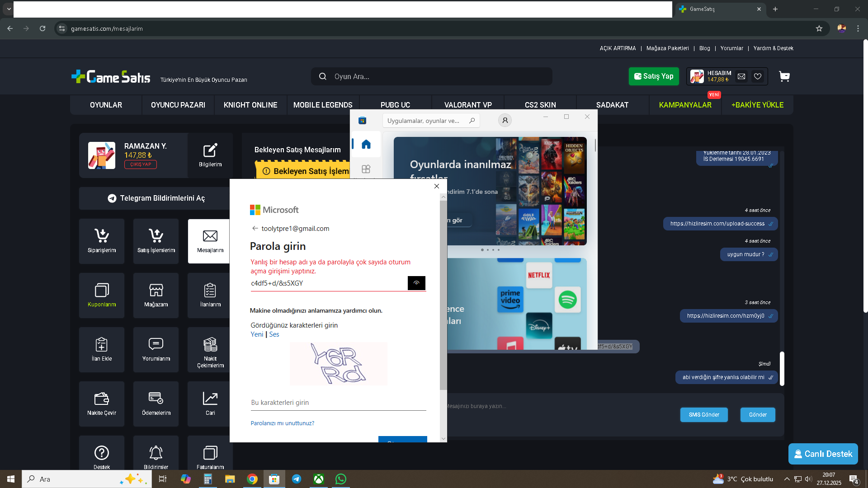This screenshot has width=868, height=488.
Task: Open İlanlarım listings tile
Action: tap(209, 296)
